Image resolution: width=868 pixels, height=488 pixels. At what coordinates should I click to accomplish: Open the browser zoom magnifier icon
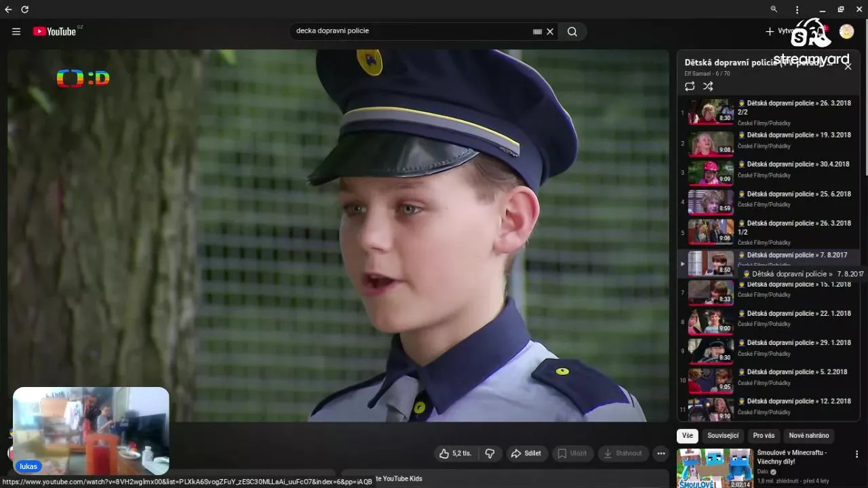coord(774,9)
